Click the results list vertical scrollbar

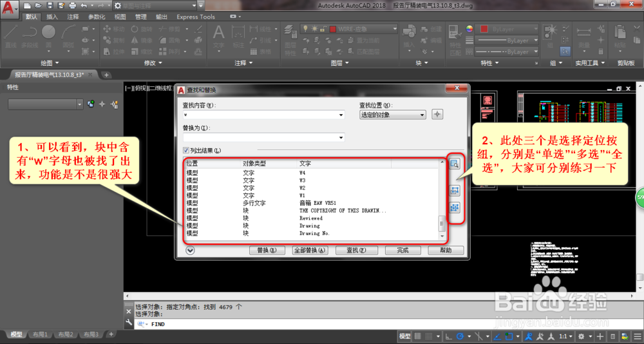coord(442,199)
